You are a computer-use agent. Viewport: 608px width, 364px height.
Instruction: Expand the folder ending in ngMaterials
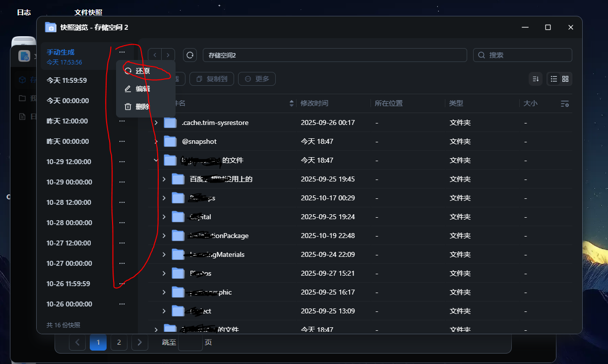(164, 254)
